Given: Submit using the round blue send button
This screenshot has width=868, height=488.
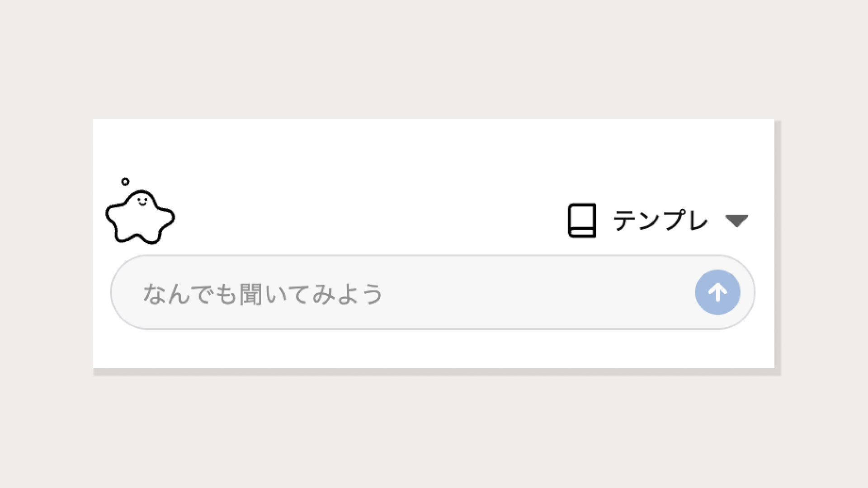Looking at the screenshot, I should (x=717, y=292).
